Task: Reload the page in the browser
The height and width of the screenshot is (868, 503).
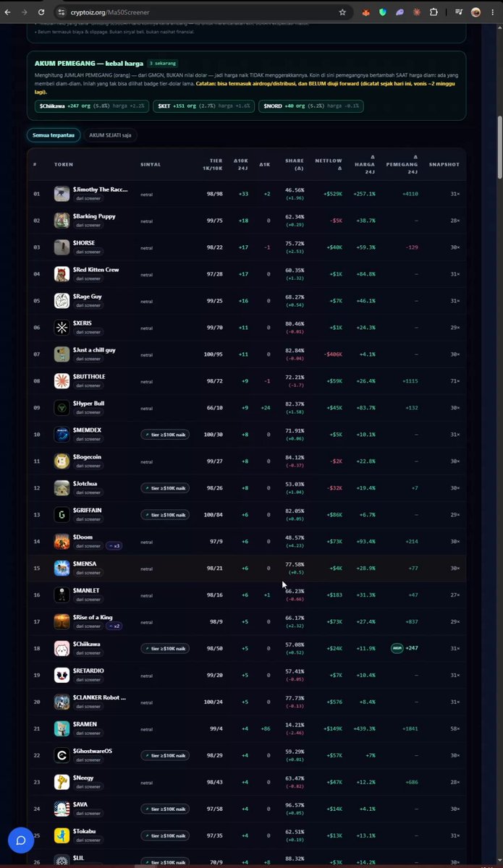Action: click(x=41, y=12)
